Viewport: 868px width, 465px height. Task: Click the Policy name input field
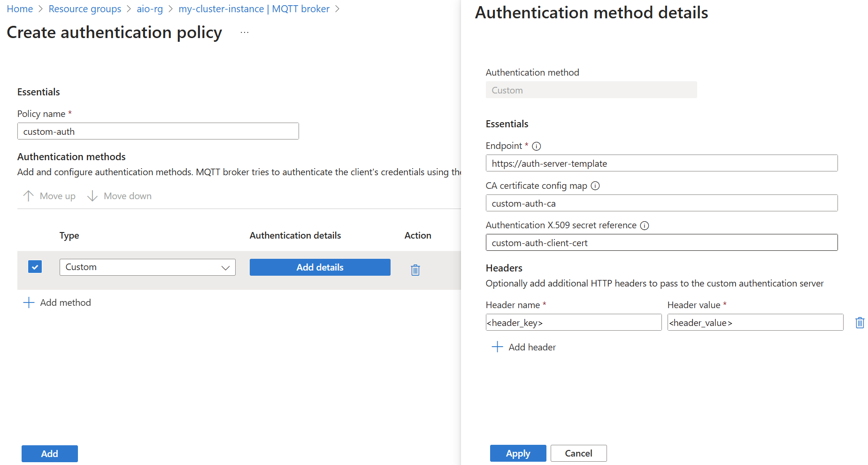[158, 131]
